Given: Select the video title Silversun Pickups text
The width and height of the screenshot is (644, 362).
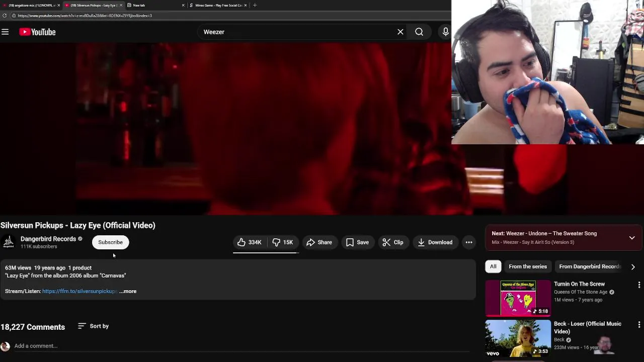Looking at the screenshot, I should pos(78,225).
